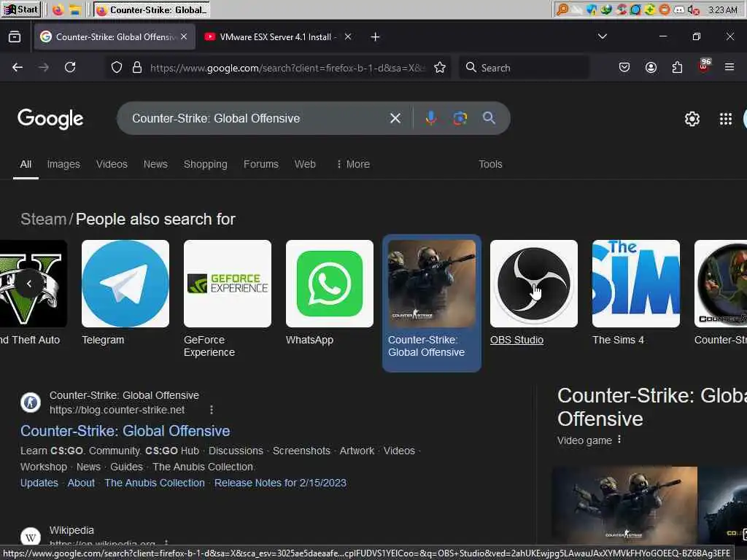The width and height of the screenshot is (747, 560).
Task: Open Release Notes for 2/15/2023 link
Action: [280, 483]
